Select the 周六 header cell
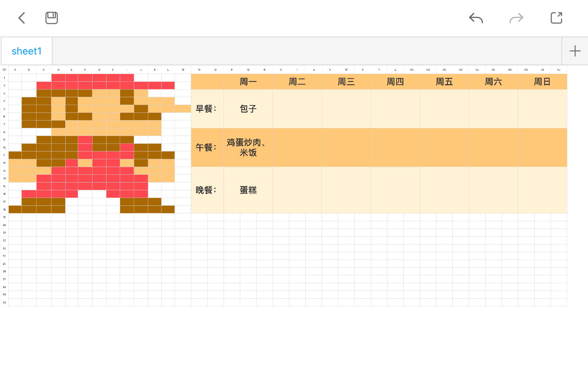The width and height of the screenshot is (588, 379). (x=493, y=82)
